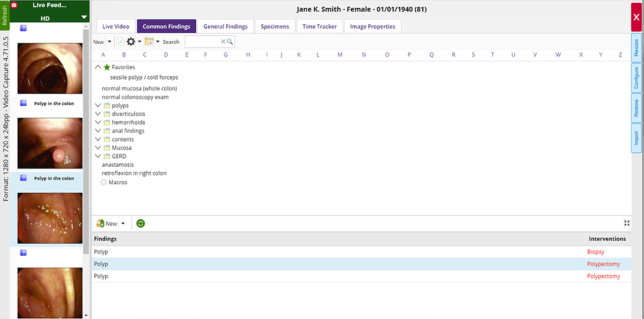The width and height of the screenshot is (644, 319).
Task: Open the gear settings icon
Action: [x=131, y=42]
